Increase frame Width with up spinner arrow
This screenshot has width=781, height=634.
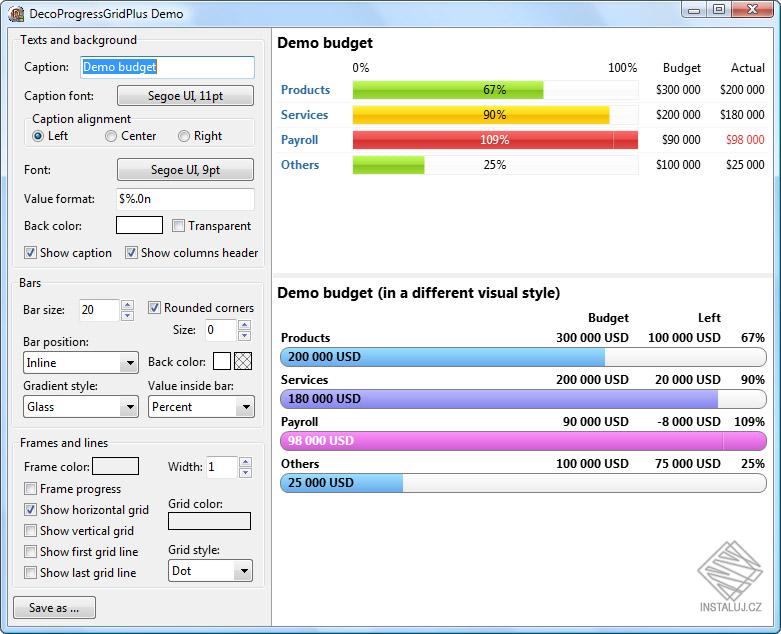(x=245, y=461)
